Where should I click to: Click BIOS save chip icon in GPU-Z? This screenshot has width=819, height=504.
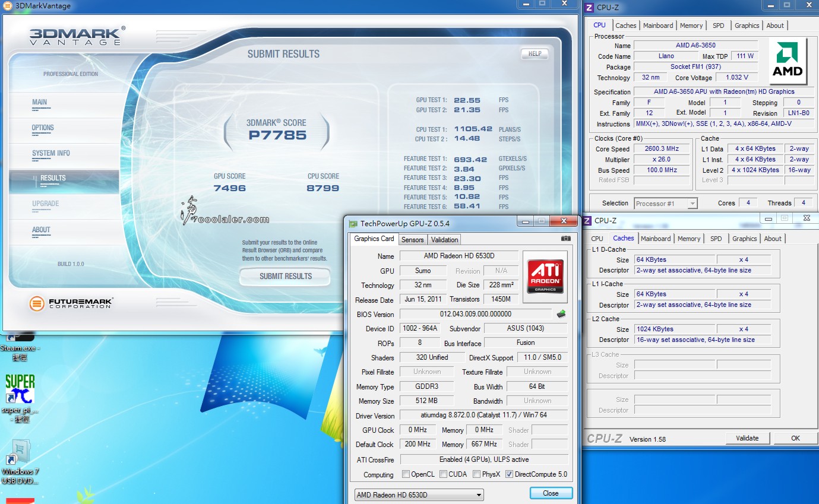click(561, 314)
